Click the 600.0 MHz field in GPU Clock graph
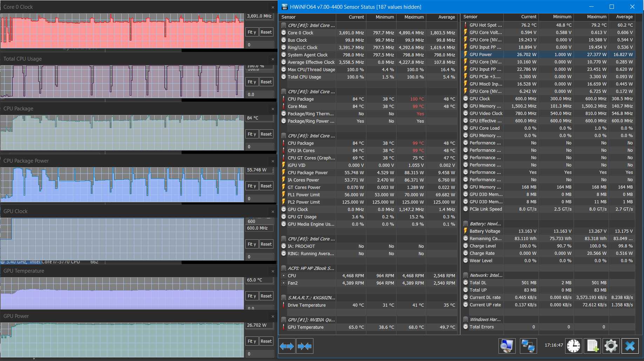This screenshot has height=361, width=644. coord(259,228)
